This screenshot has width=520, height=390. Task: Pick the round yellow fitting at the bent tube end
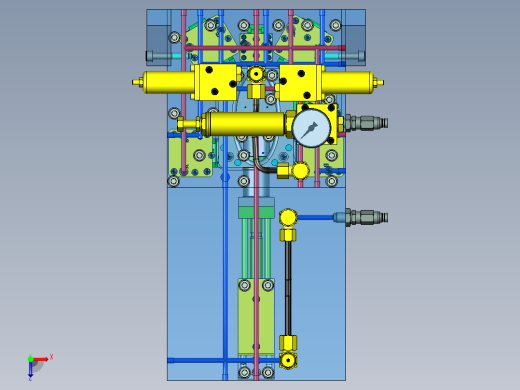point(300,171)
